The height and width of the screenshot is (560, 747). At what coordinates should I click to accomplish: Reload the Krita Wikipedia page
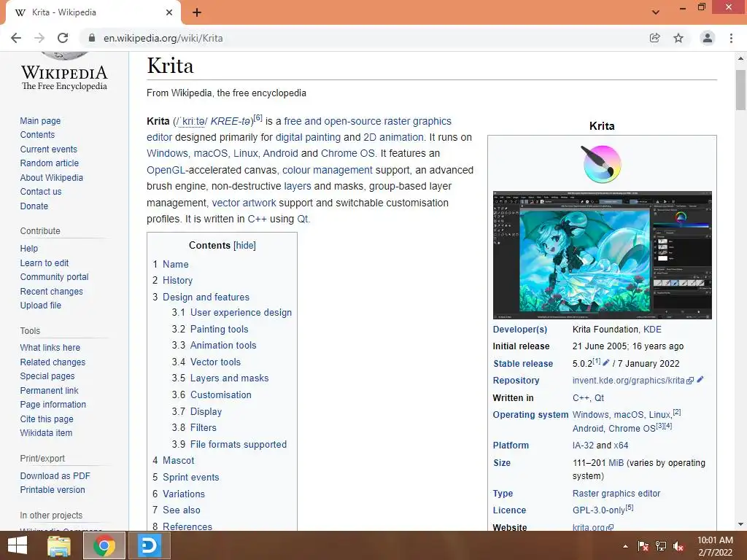tap(63, 38)
